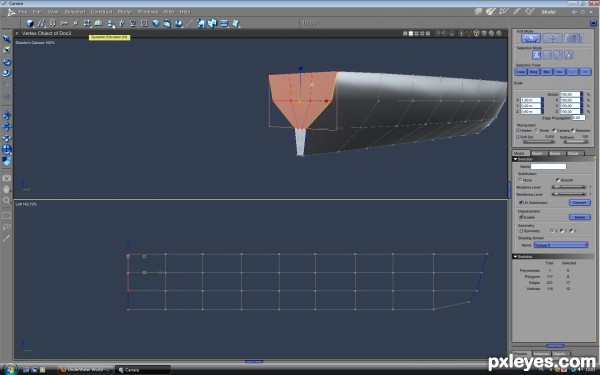Select the Selection manipulator radio button
The image size is (600, 375).
tap(573, 130)
